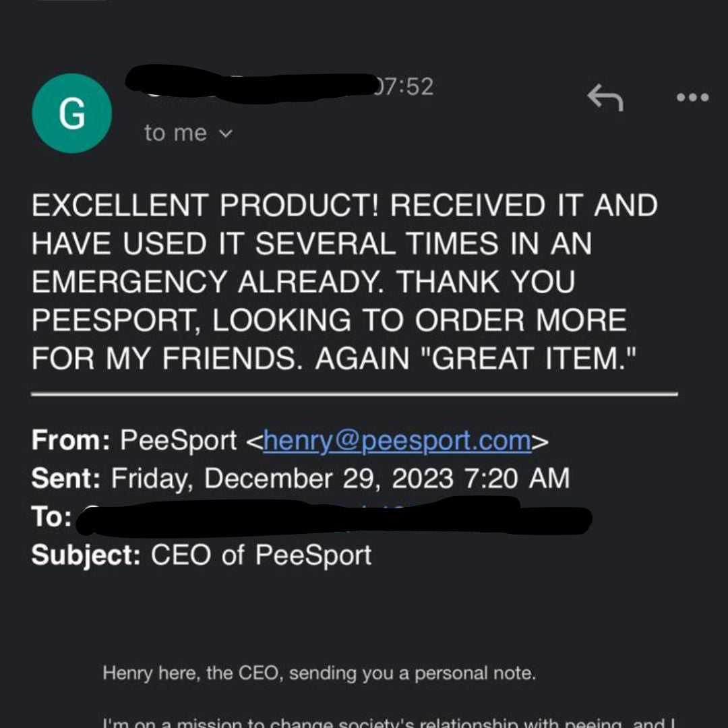The image size is (728, 728).
Task: Tap the reply arrow icon
Action: pyautogui.click(x=605, y=98)
